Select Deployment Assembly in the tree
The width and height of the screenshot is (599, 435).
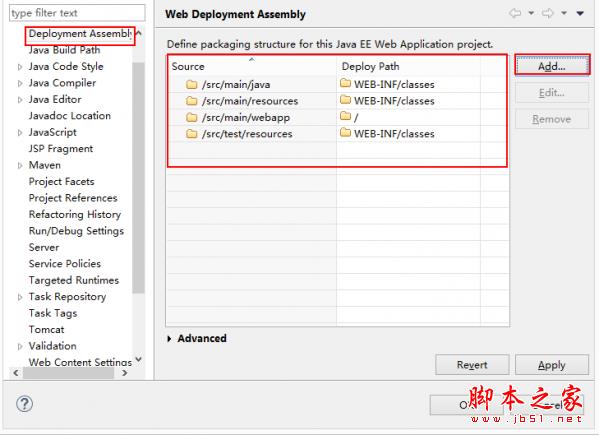click(80, 34)
